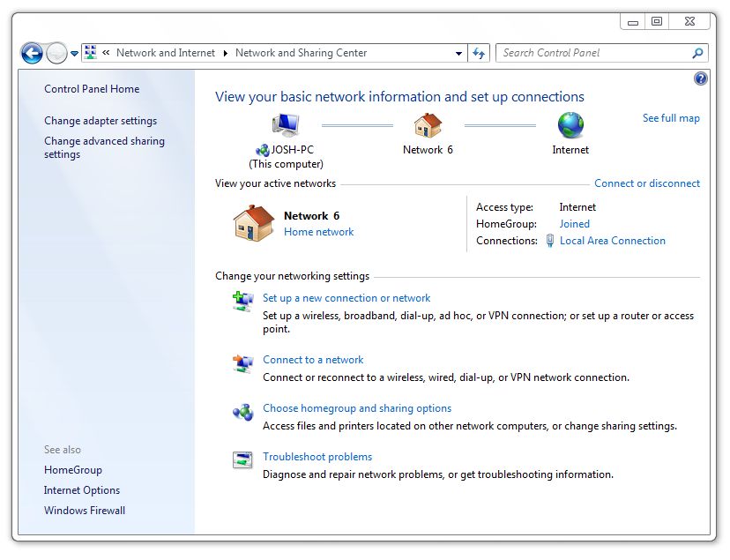Open Windows Firewall under See also
The width and height of the screenshot is (730, 560).
(85, 511)
